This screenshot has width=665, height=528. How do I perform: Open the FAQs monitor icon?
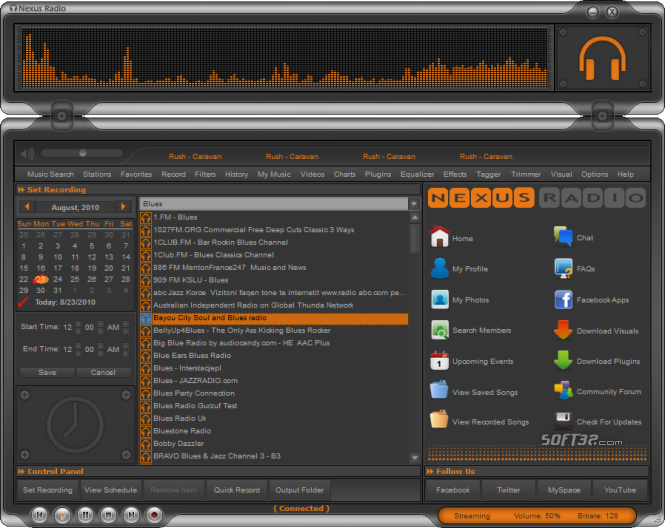pyautogui.click(x=563, y=268)
